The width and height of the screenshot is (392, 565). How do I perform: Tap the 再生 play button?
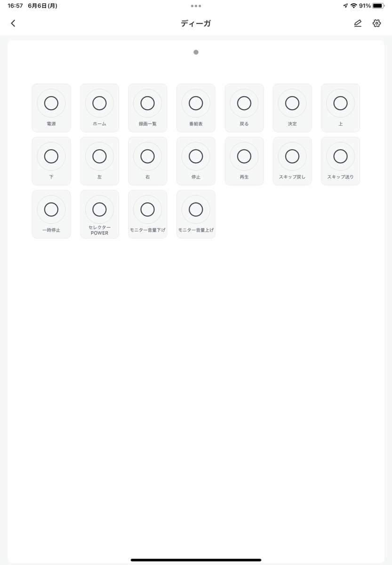244,161
